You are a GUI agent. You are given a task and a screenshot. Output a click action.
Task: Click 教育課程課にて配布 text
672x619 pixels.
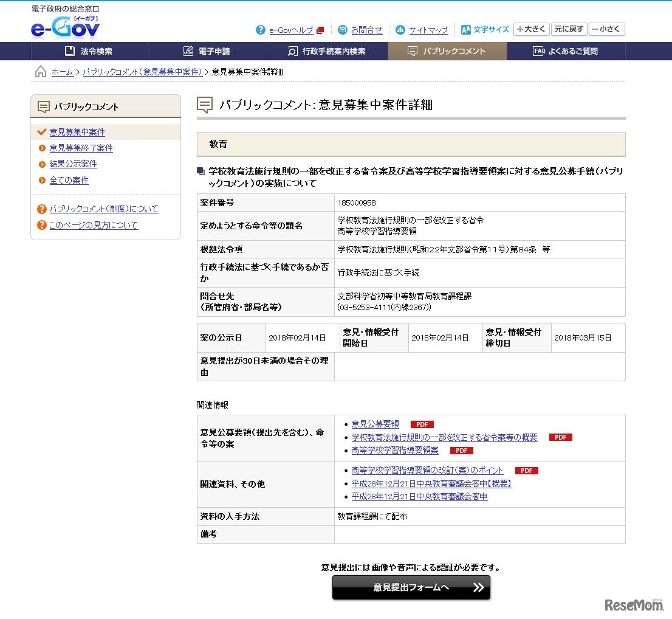click(372, 516)
